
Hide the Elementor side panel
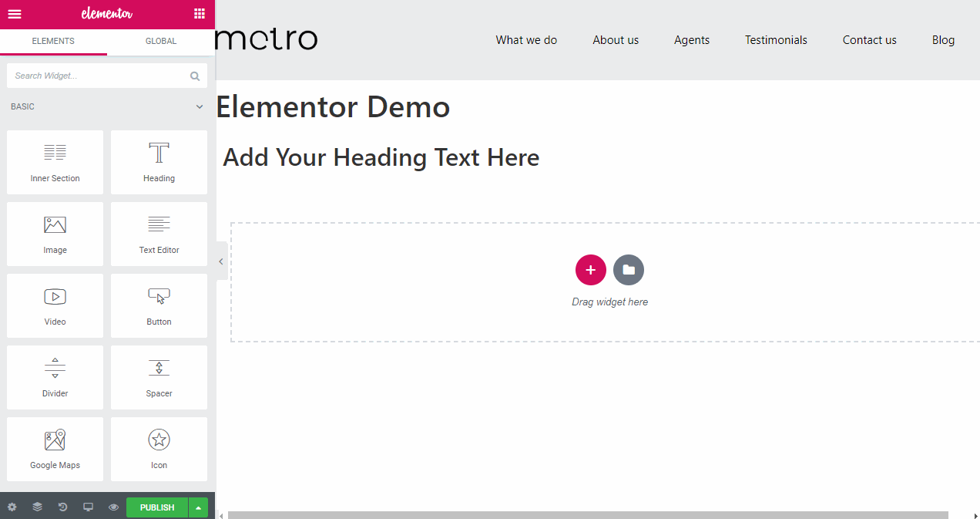coord(220,261)
